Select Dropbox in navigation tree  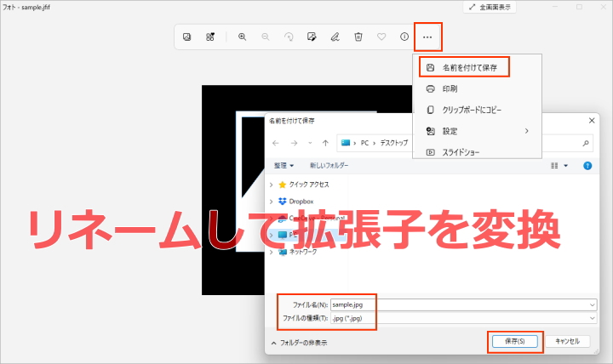coord(301,202)
